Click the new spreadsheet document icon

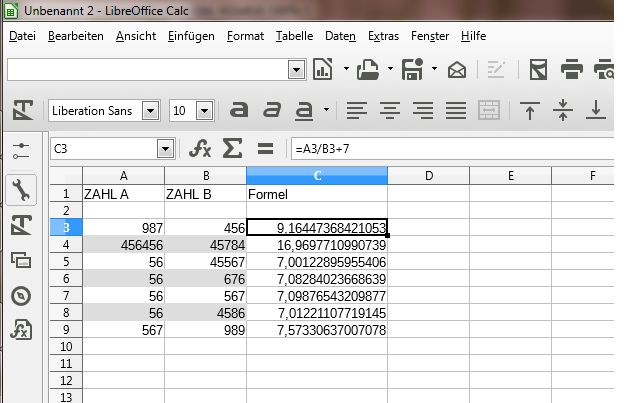[x=322, y=69]
